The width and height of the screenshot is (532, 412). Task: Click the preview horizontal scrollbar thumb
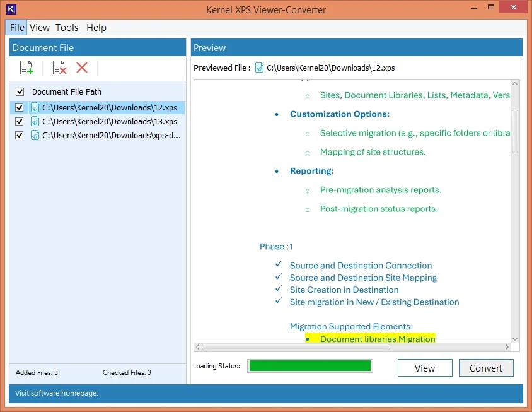(296, 347)
